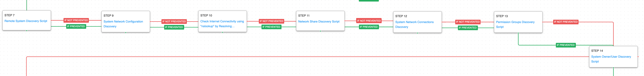644x76 pixels.
Task: Select IF PREVENTED label before Step 13
Action: click(468, 28)
